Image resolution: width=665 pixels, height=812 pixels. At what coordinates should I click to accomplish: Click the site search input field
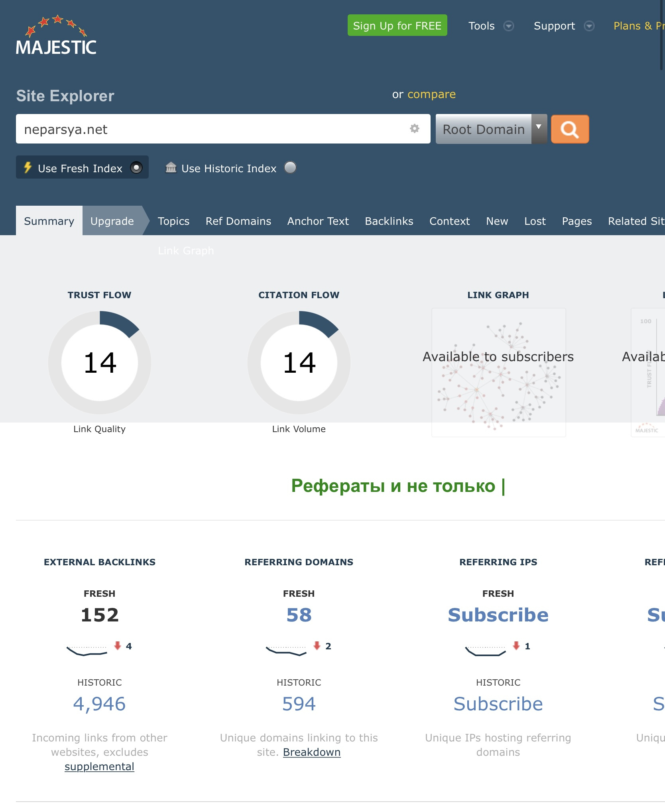click(x=223, y=129)
